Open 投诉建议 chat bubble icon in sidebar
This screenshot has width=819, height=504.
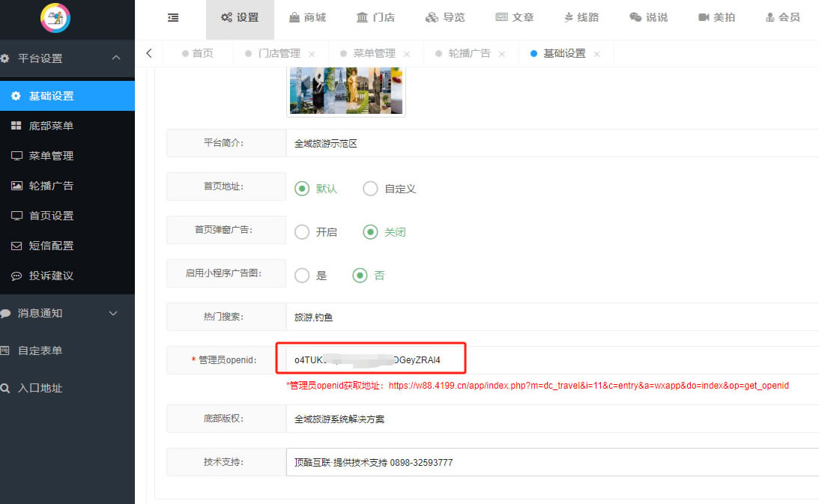coord(16,276)
